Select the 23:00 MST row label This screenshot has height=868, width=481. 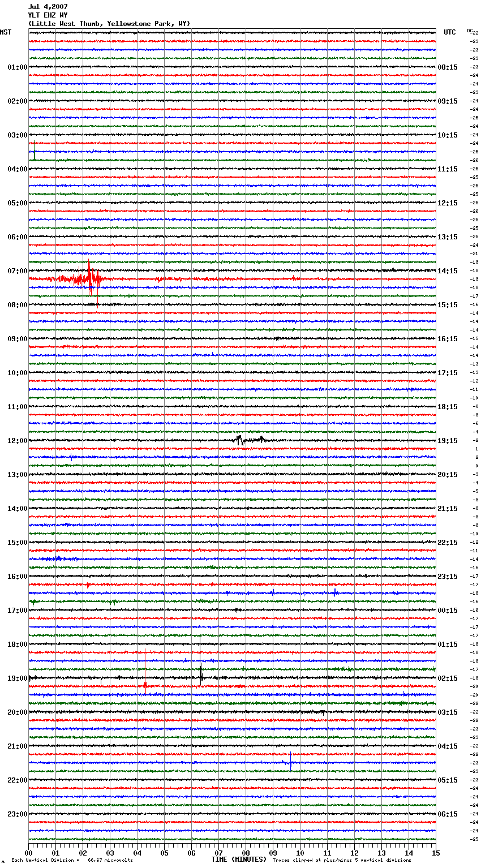coord(17,814)
